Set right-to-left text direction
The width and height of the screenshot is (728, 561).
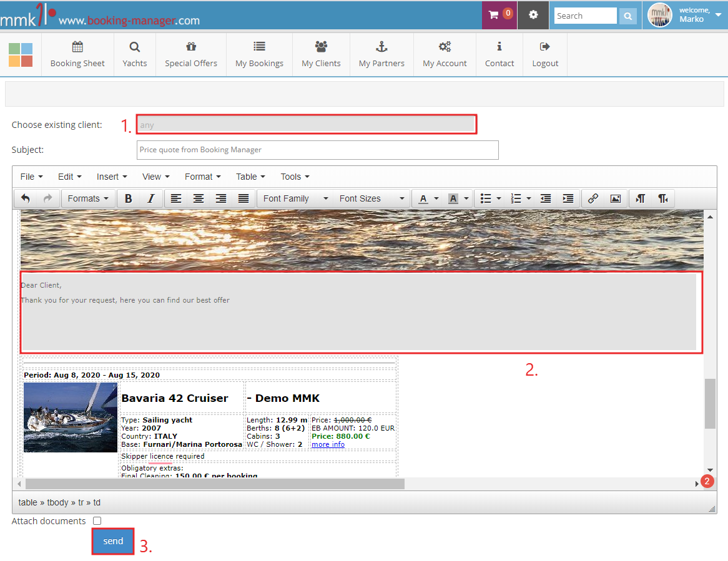click(x=662, y=198)
